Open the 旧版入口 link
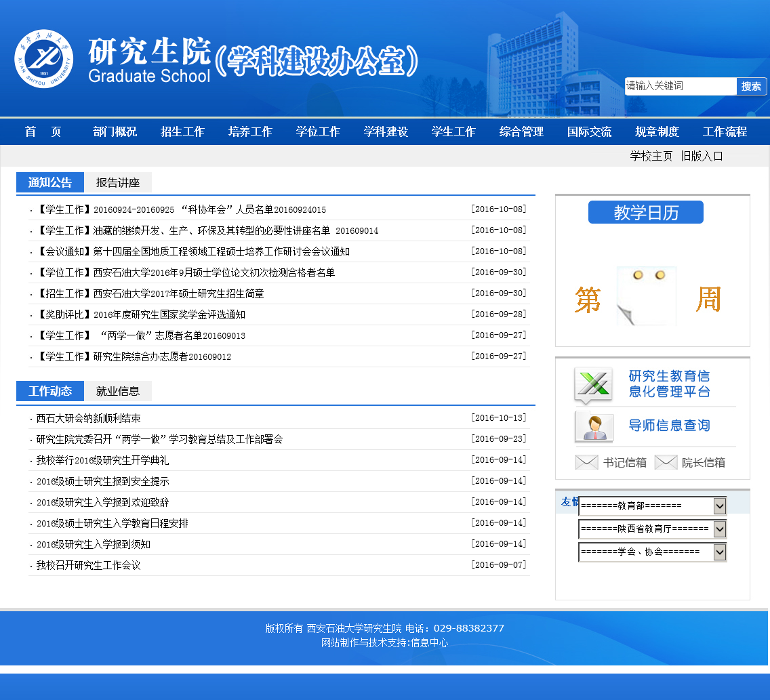770x700 pixels. 702,156
